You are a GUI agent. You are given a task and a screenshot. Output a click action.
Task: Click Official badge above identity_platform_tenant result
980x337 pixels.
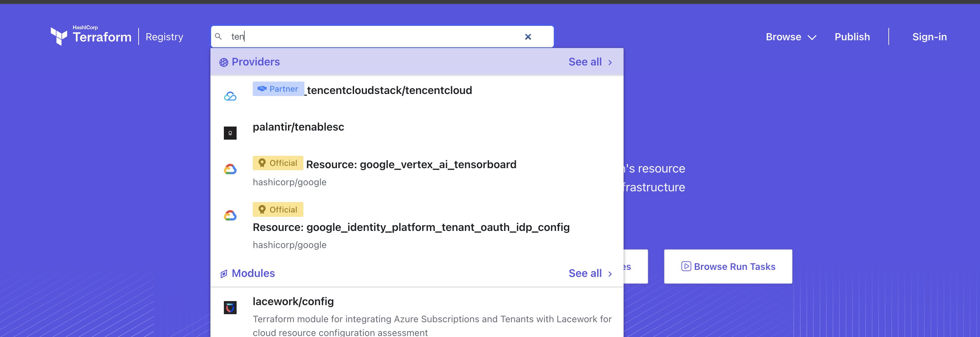coord(278,209)
